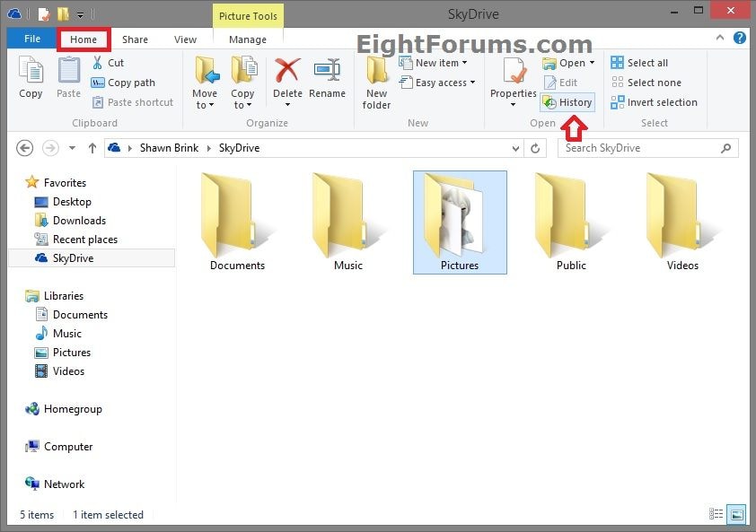The width and height of the screenshot is (756, 532).
Task: Open the File tab
Action: pos(32,39)
